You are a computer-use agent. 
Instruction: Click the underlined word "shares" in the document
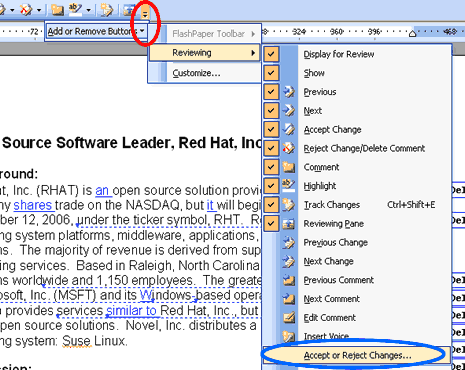point(33,205)
